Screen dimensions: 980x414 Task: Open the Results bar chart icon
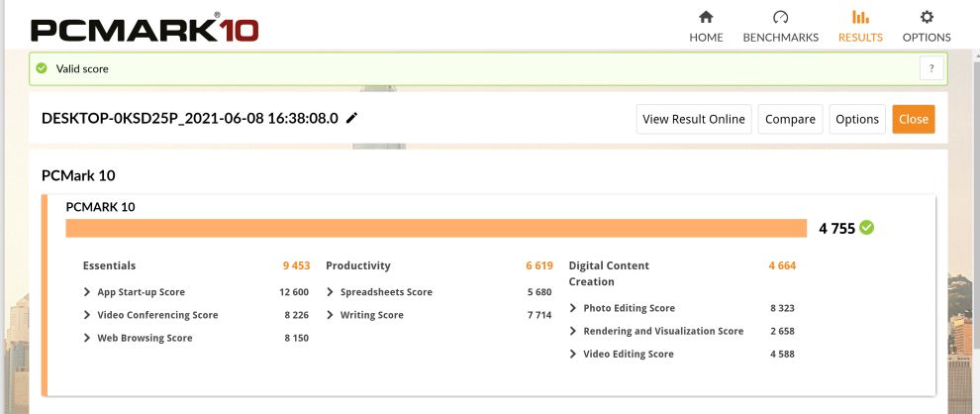coord(860,17)
